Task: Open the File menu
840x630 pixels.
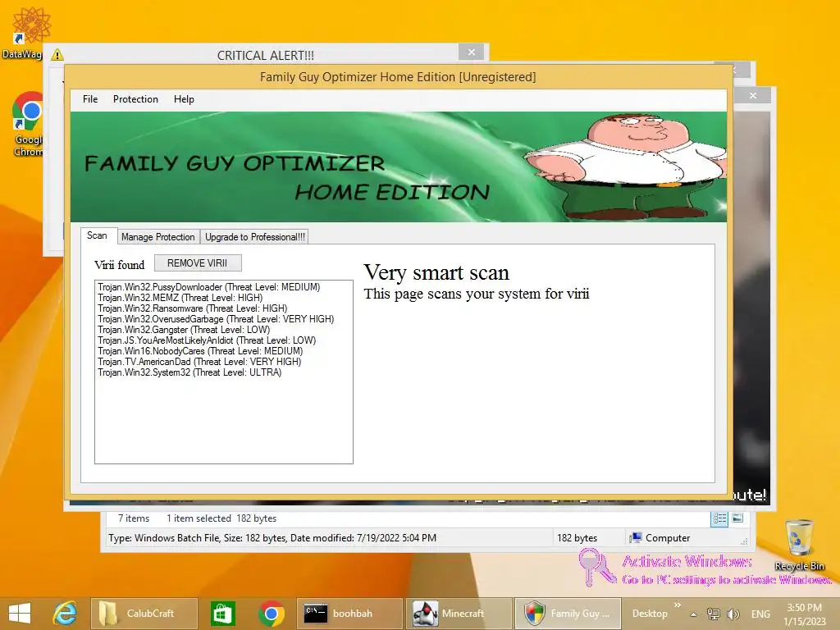Action: click(90, 99)
